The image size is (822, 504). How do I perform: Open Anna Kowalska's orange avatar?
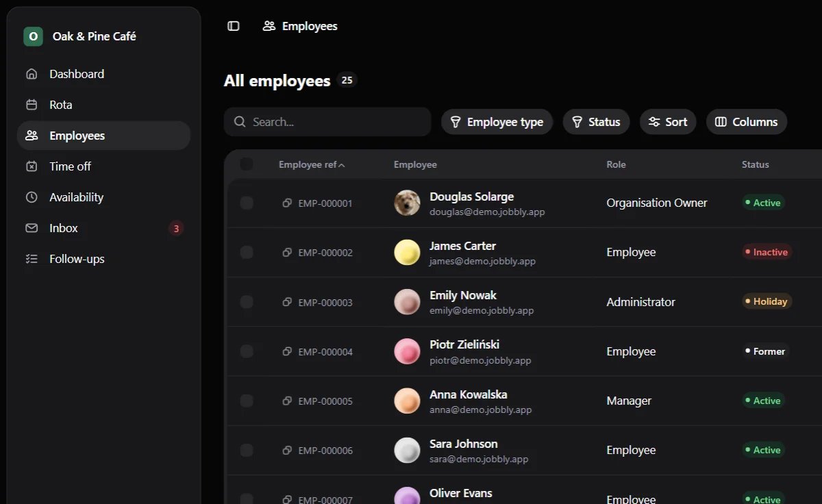(x=407, y=401)
